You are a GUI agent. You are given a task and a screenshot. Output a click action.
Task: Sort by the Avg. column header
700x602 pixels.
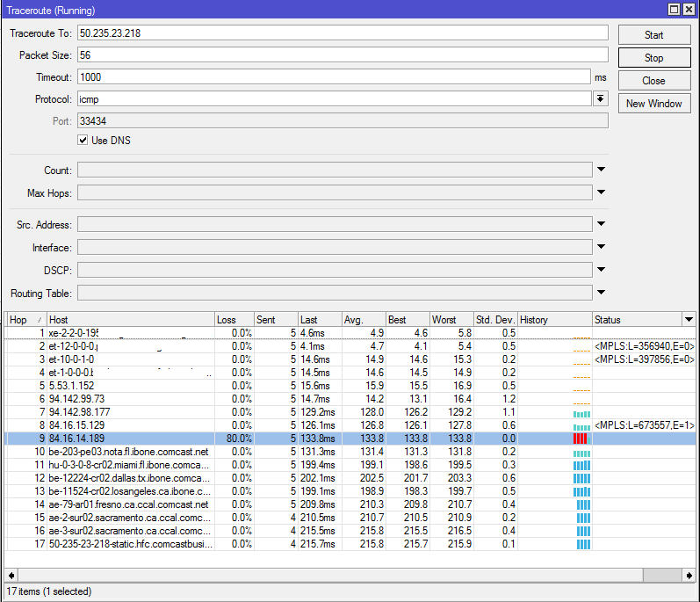364,320
